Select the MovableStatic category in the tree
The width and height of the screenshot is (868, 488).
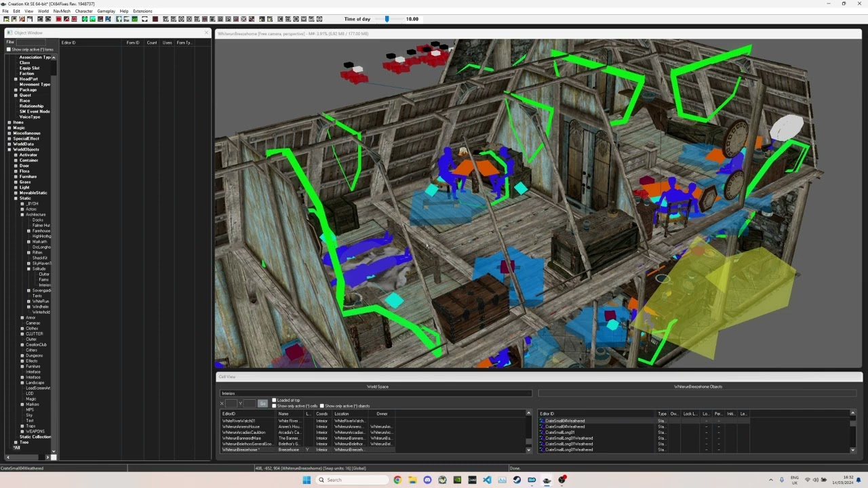(33, 193)
